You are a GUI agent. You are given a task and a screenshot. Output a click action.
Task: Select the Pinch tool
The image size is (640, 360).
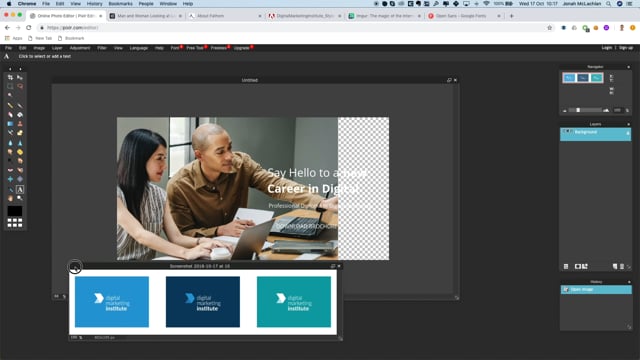(x=20, y=179)
